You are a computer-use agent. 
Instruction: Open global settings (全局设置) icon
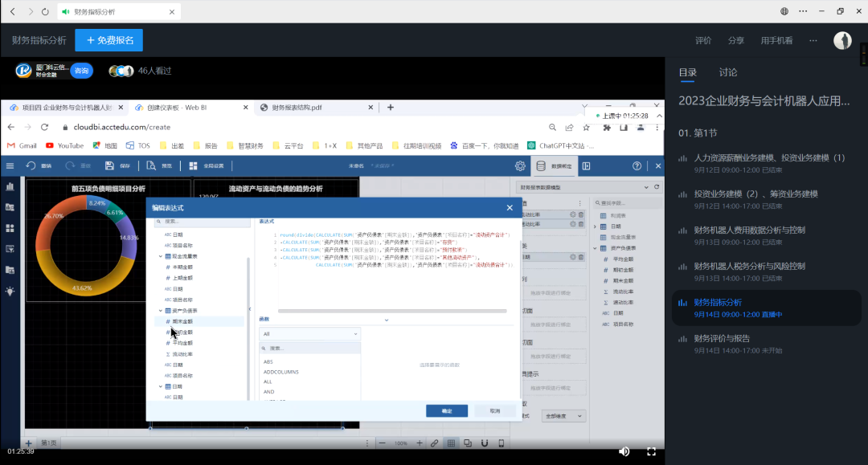(x=193, y=166)
